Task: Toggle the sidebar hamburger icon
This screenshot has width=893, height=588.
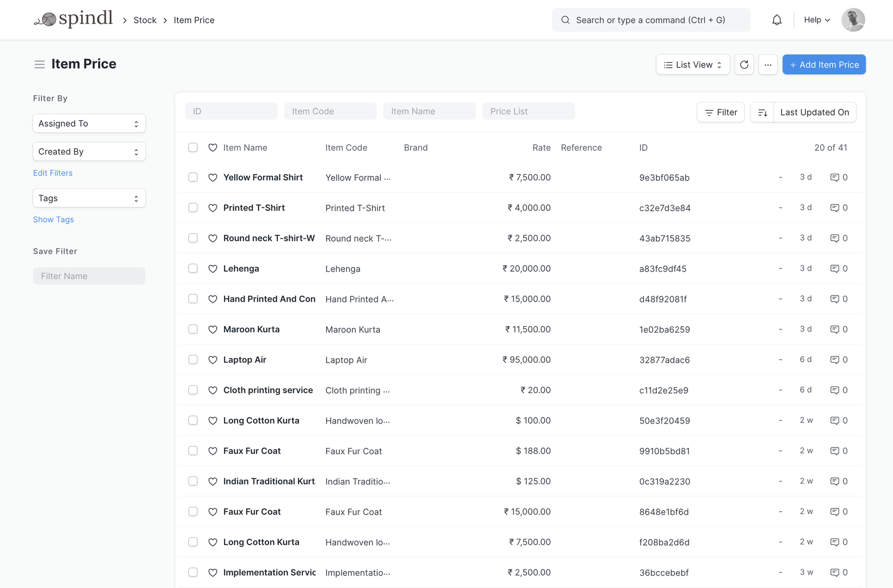Action: pos(39,64)
